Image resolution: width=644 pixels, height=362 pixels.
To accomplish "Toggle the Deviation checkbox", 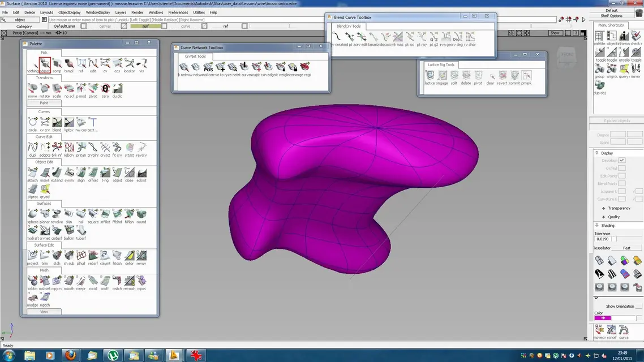I will click(x=622, y=161).
